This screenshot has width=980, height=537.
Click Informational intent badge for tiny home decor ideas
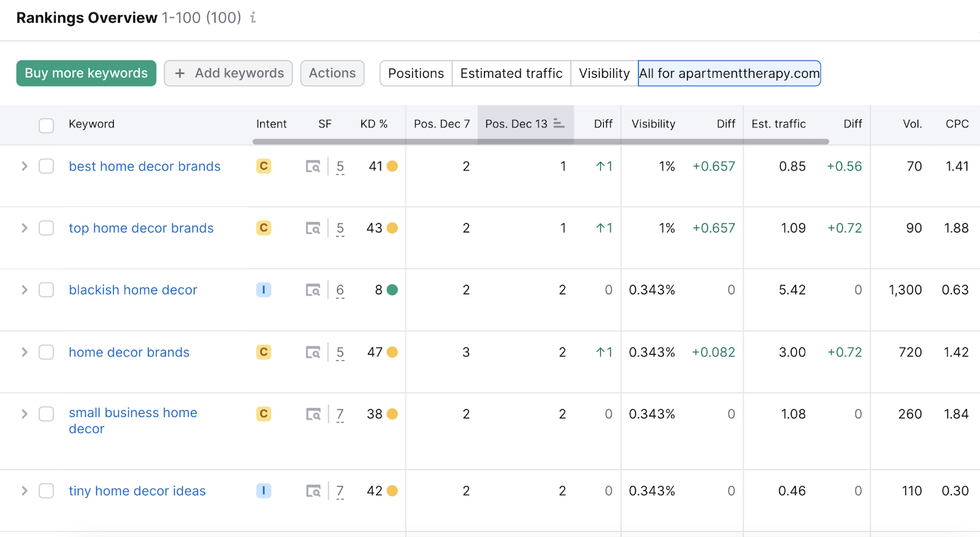(x=263, y=491)
